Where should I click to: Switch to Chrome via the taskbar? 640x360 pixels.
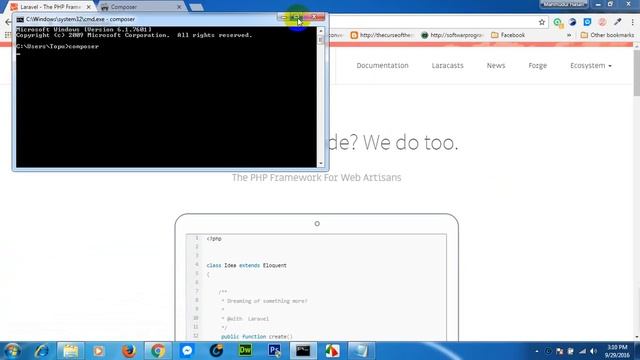158,351
